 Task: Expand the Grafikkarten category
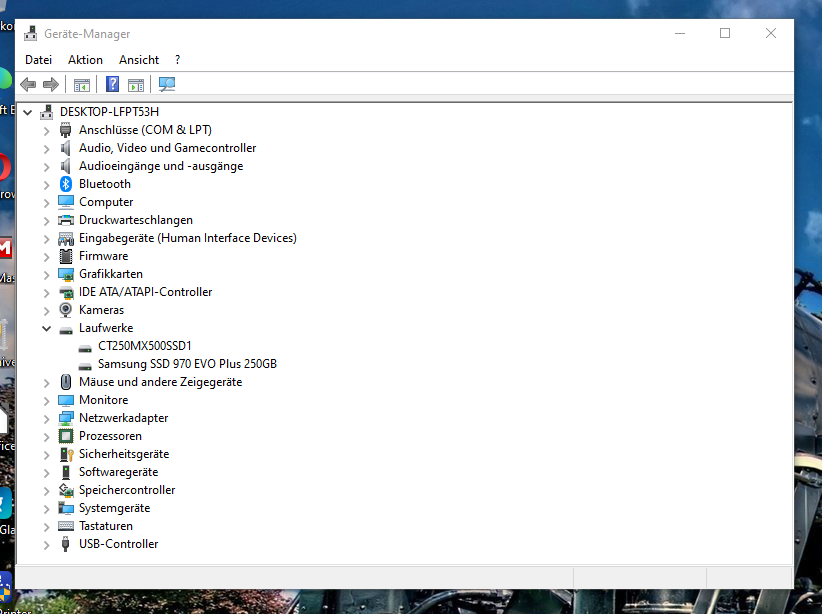(x=47, y=275)
